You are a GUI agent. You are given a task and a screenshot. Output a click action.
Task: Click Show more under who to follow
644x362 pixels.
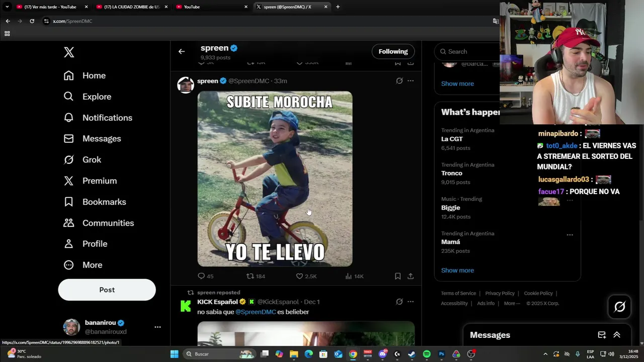457,83
